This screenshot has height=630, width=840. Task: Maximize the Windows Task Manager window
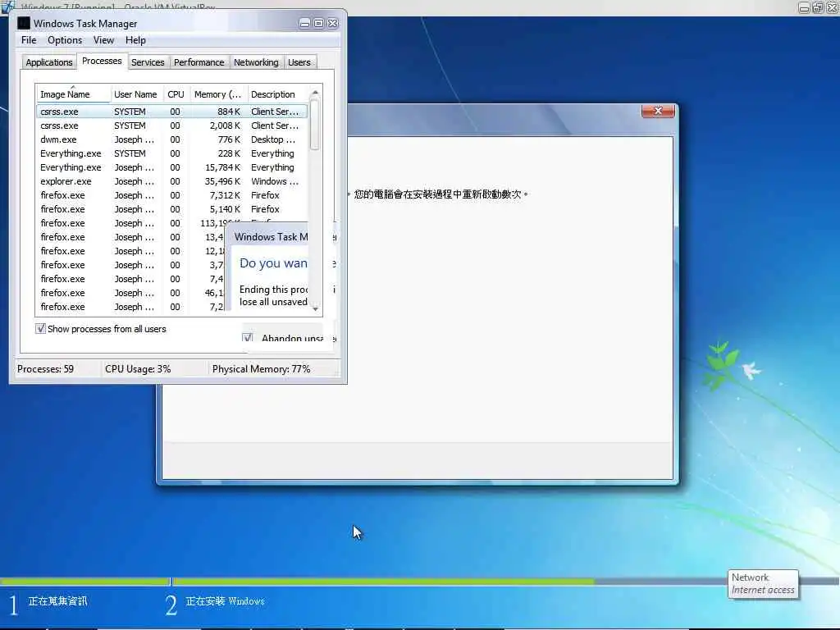[x=318, y=23]
